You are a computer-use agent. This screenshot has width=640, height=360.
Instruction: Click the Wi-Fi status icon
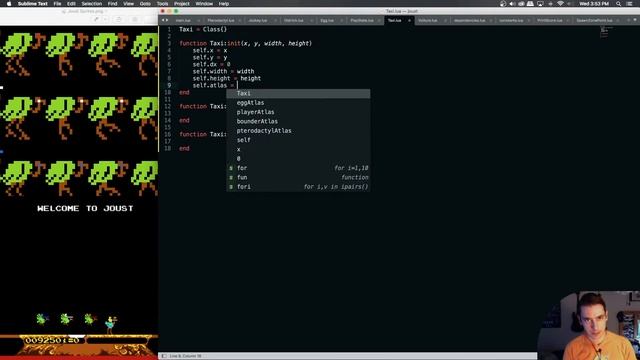560,4
